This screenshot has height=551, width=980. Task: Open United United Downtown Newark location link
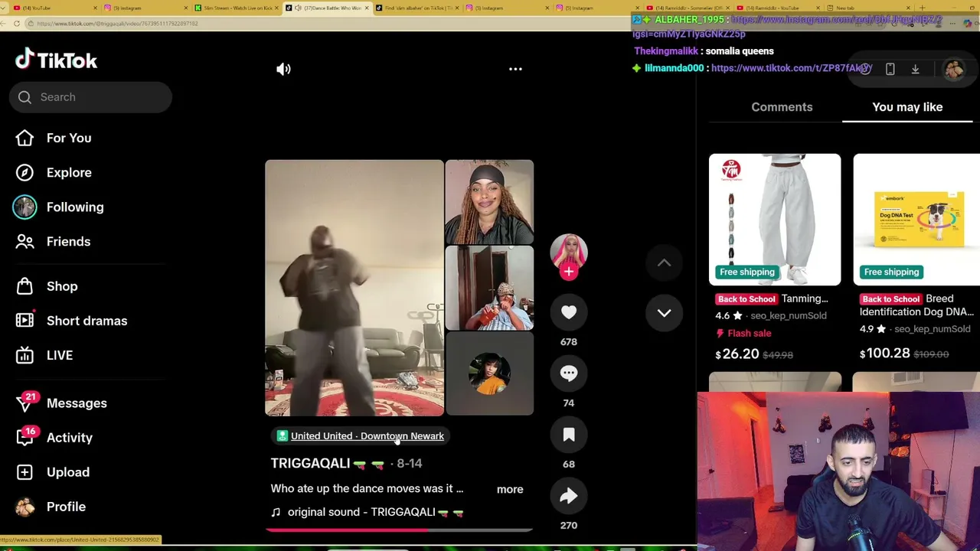[x=367, y=436]
